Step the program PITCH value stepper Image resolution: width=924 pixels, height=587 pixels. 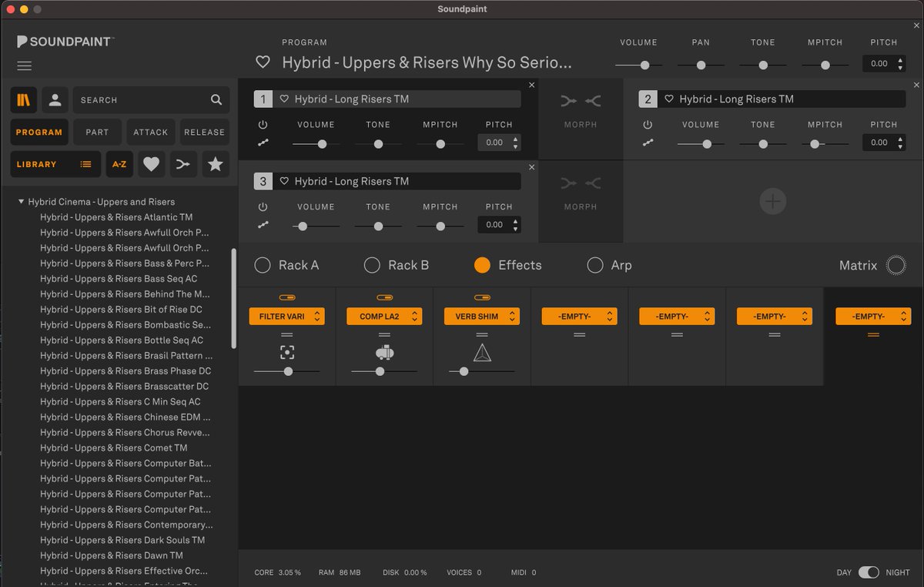(901, 64)
